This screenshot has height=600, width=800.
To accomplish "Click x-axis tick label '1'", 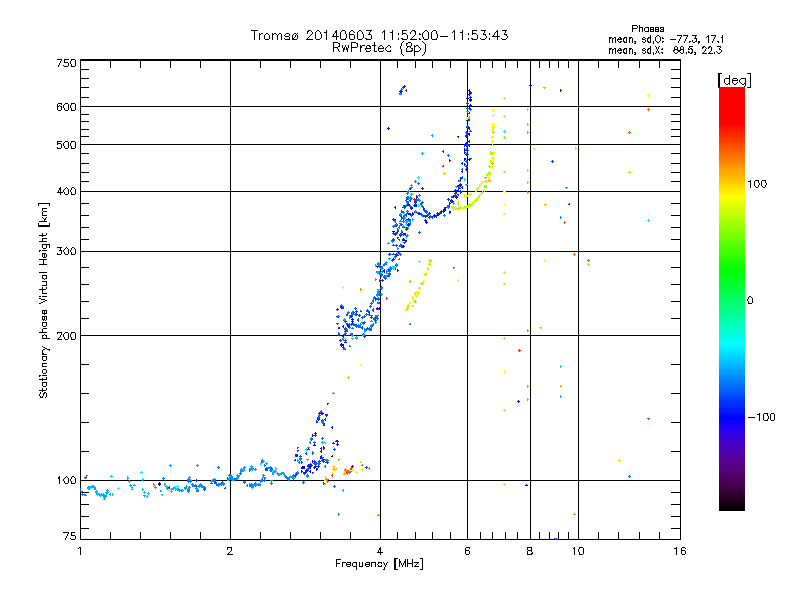I will point(81,551).
